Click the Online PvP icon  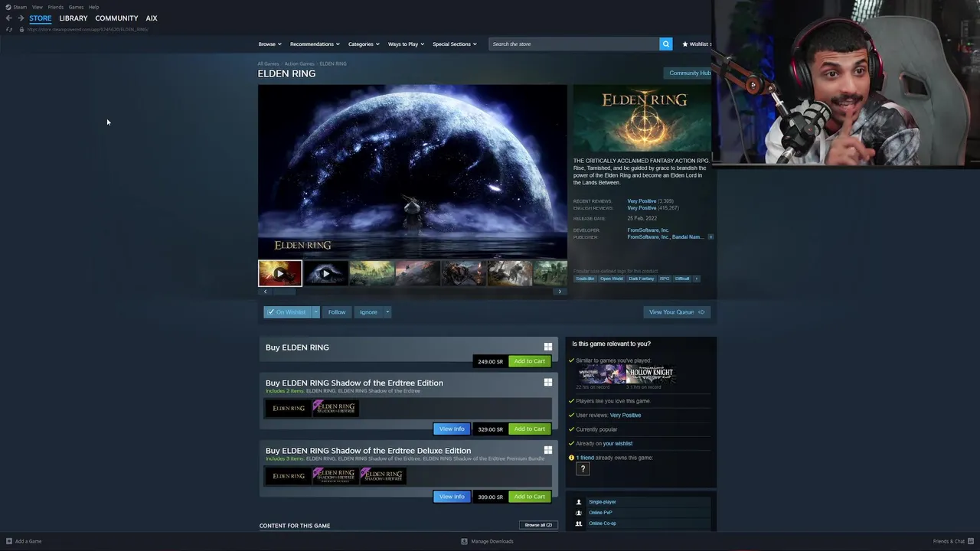[579, 513]
